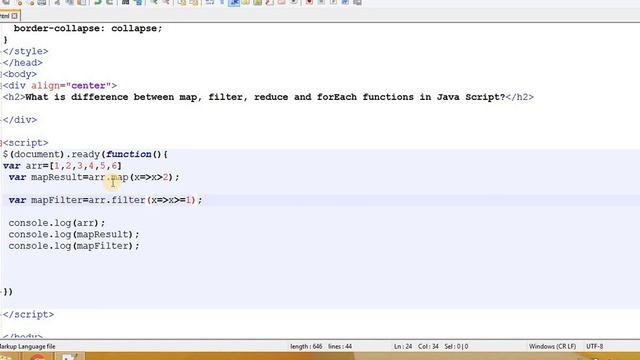Select the '<body>' tag line

(x=20, y=74)
